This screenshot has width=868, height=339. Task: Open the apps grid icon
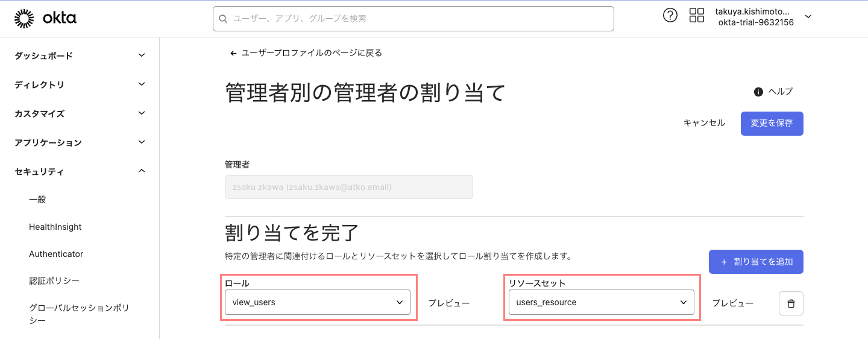pos(696,16)
